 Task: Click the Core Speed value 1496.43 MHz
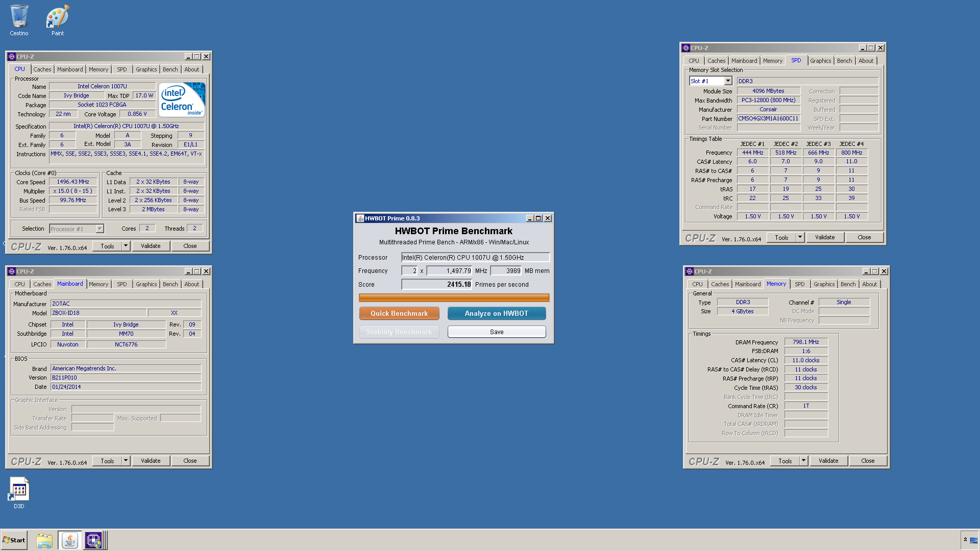pyautogui.click(x=73, y=182)
